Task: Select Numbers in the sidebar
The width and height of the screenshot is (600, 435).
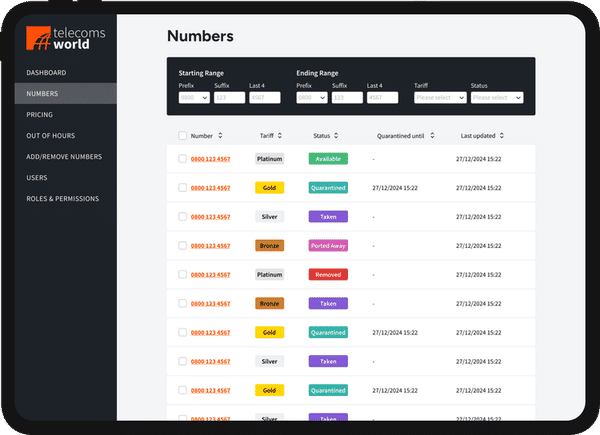Action: click(65, 93)
